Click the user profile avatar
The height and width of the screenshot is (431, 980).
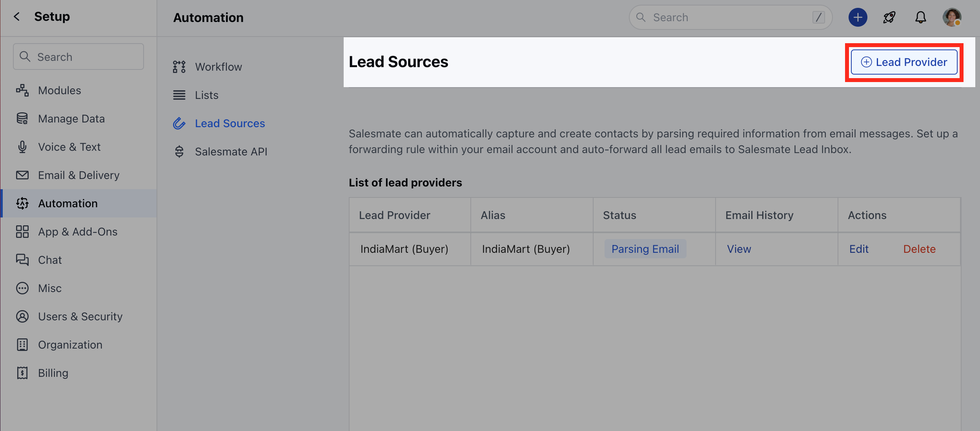click(x=952, y=17)
